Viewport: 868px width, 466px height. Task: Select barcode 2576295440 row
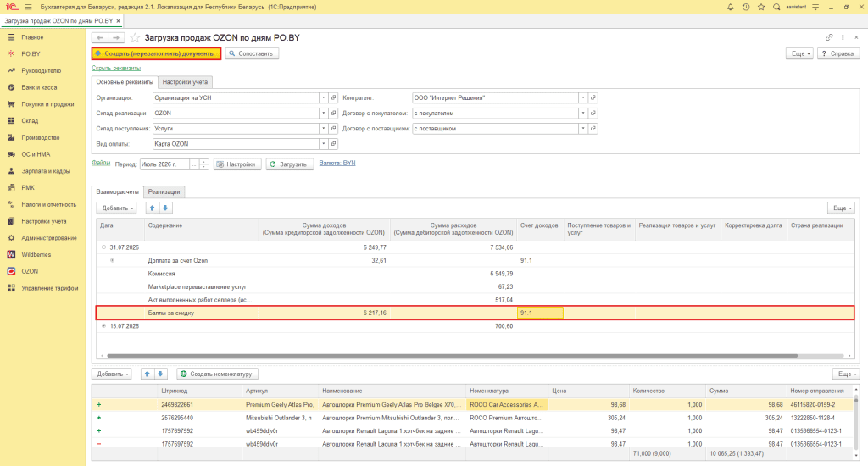[474, 418]
